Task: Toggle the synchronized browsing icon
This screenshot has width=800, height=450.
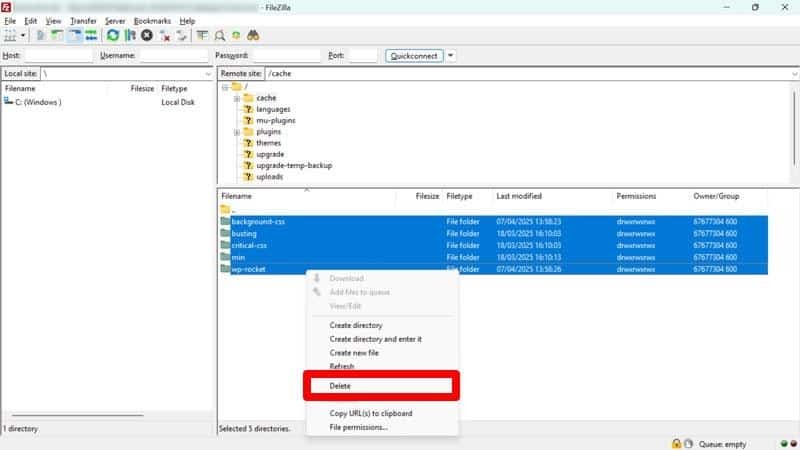Action: 236,36
